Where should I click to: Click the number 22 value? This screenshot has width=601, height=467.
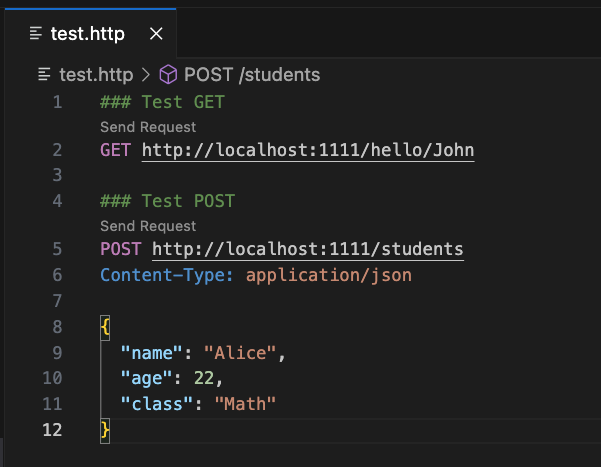pyautogui.click(x=204, y=378)
